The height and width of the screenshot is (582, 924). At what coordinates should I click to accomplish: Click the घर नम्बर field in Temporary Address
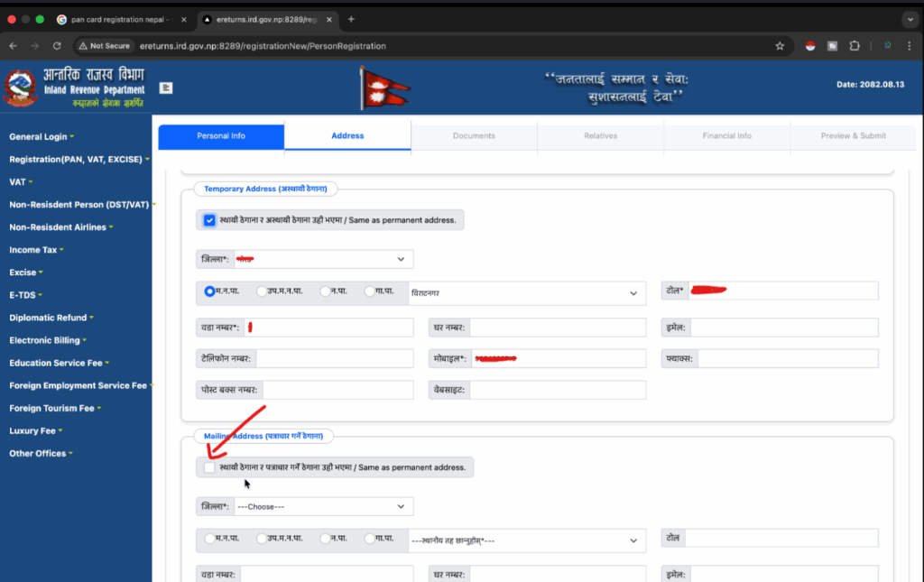pyautogui.click(x=558, y=328)
